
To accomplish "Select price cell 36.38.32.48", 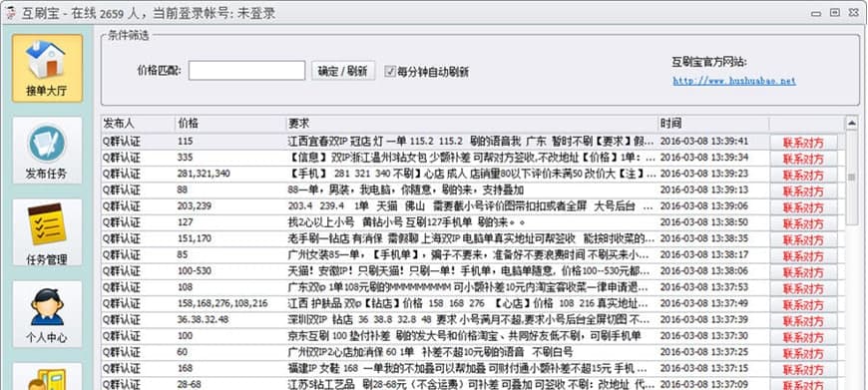I will tap(203, 320).
